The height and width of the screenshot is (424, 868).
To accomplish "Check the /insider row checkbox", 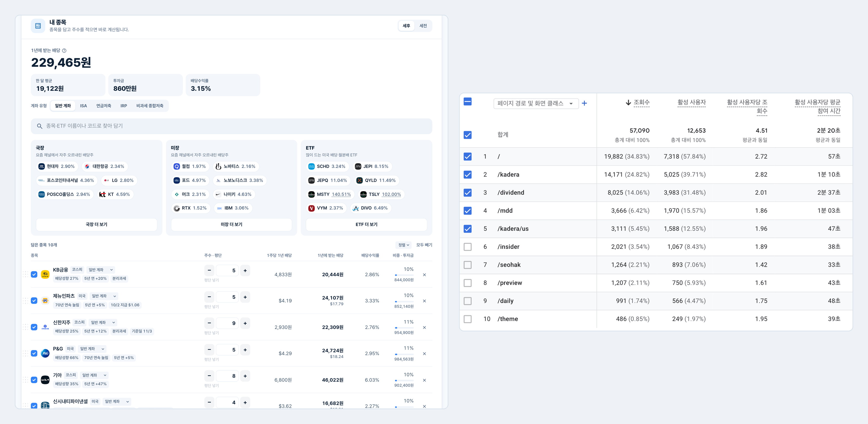I will tap(467, 247).
